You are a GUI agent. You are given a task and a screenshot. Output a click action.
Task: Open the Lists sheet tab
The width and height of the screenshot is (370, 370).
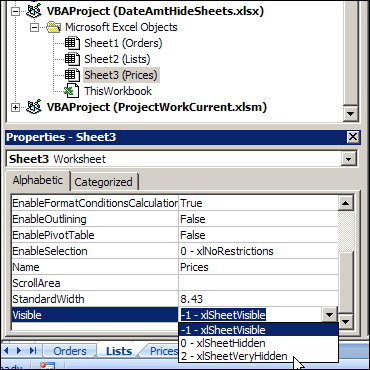tap(119, 351)
